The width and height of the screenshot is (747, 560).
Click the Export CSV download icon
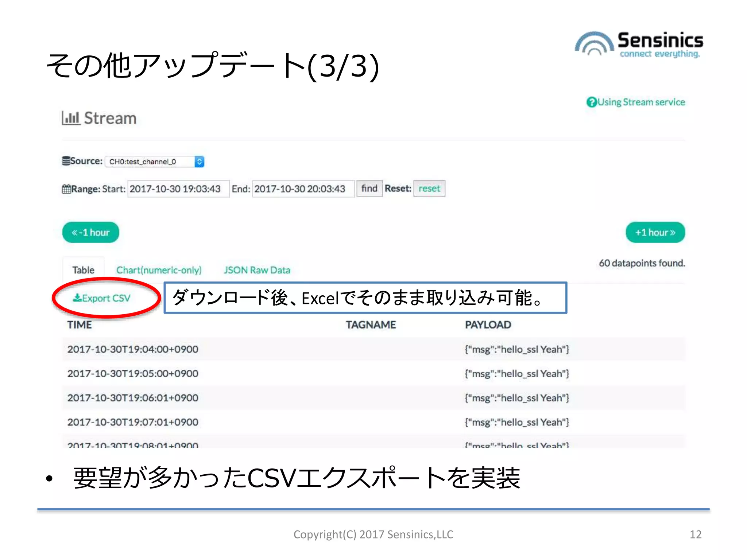pos(77,298)
